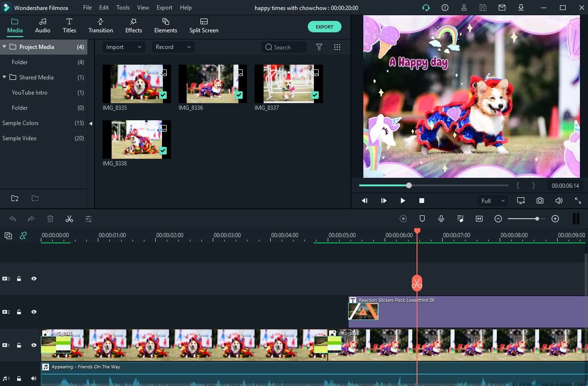Zoom in the timeline
Screen dimensions: 588x386
tap(555, 219)
